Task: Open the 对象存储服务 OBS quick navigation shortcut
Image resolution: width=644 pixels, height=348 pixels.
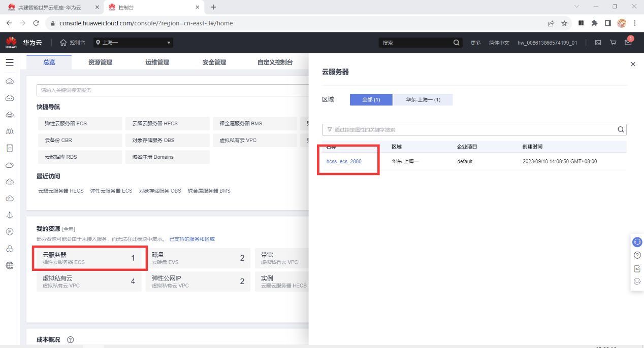Action: pos(167,140)
